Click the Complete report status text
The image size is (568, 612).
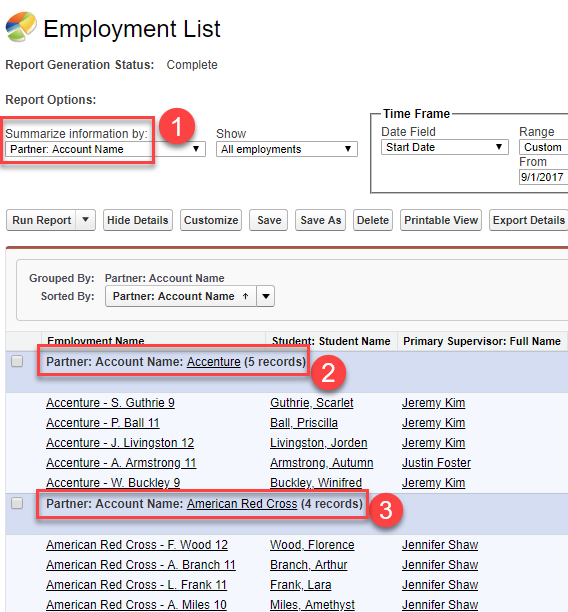[192, 65]
